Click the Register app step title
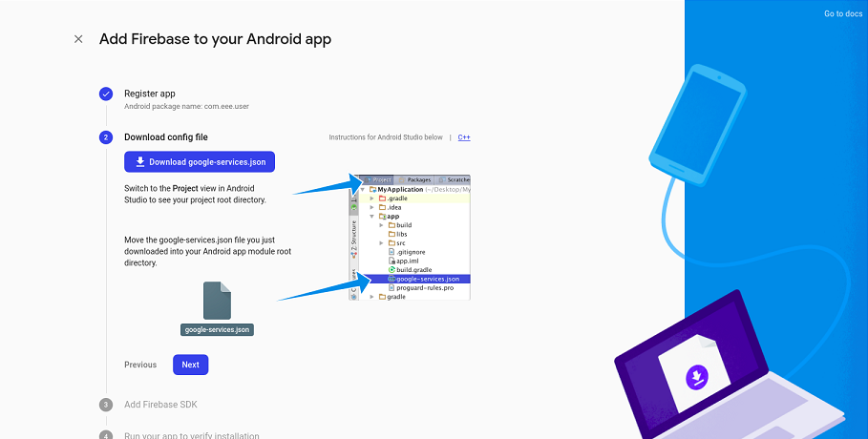This screenshot has height=439, width=868. pyautogui.click(x=150, y=94)
